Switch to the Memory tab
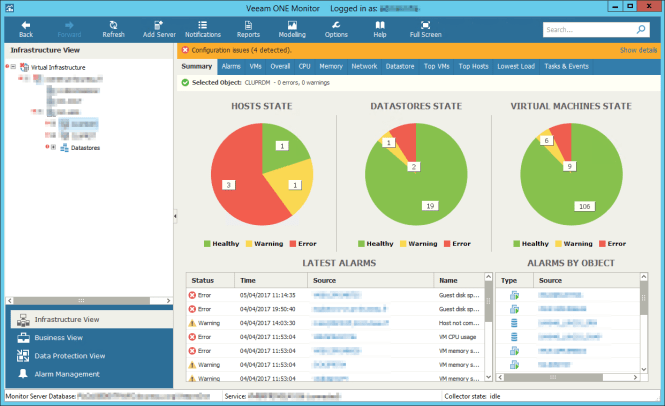Viewport: 665px width, 406px height. pyautogui.click(x=331, y=66)
